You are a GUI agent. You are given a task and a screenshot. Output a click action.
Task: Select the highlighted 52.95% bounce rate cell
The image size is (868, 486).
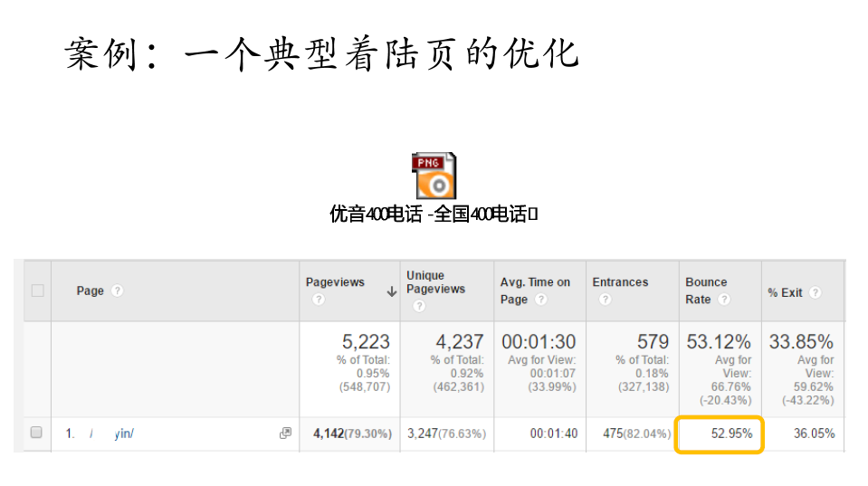pos(719,434)
